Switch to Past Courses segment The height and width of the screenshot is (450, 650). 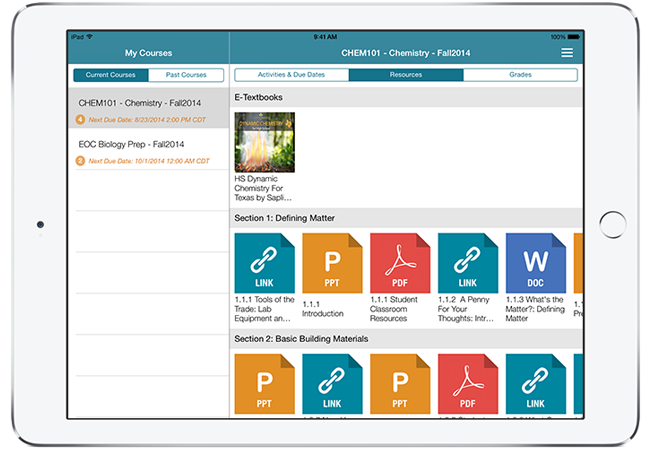(x=186, y=75)
